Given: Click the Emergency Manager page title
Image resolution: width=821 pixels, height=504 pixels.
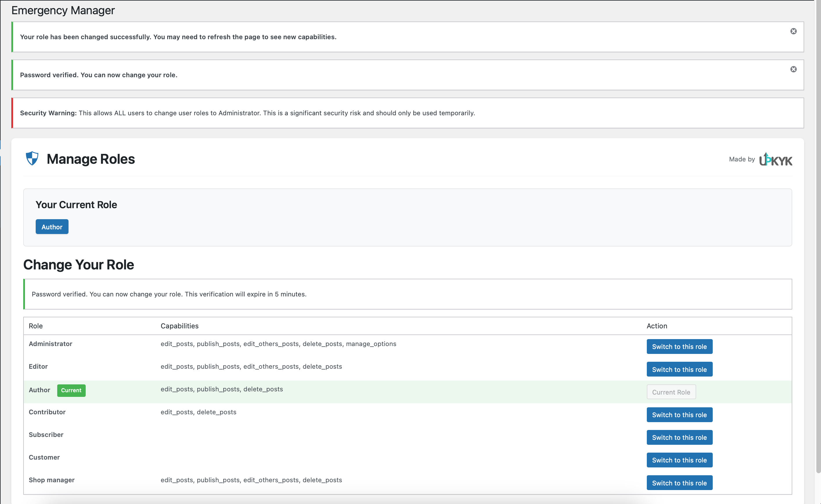Looking at the screenshot, I should [63, 10].
